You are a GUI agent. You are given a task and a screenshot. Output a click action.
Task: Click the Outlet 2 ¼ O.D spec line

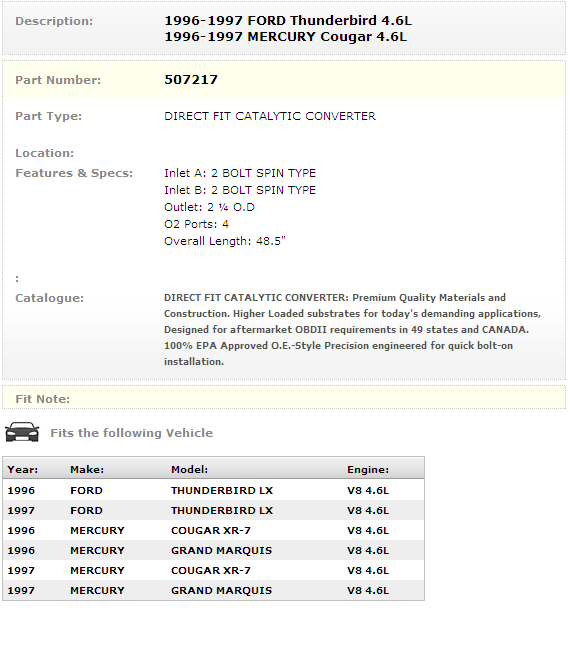tap(209, 207)
